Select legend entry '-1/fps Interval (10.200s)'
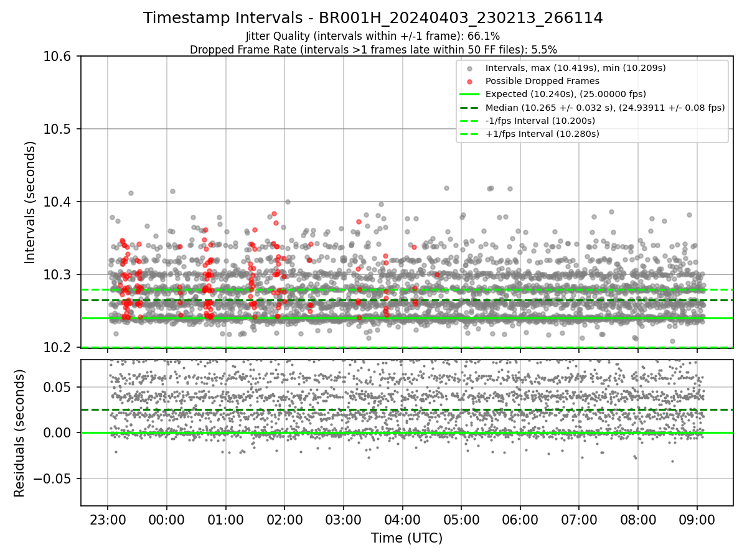The width and height of the screenshot is (747, 560). 540,120
